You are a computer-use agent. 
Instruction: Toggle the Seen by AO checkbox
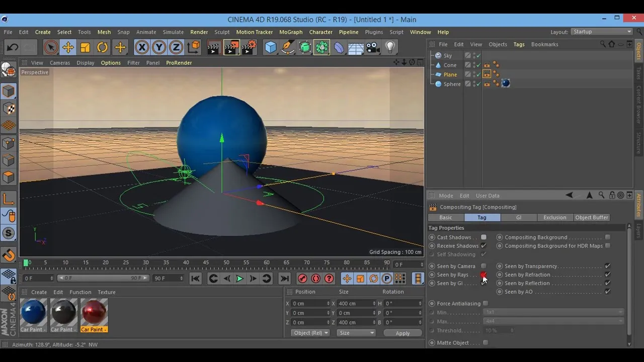[608, 292]
